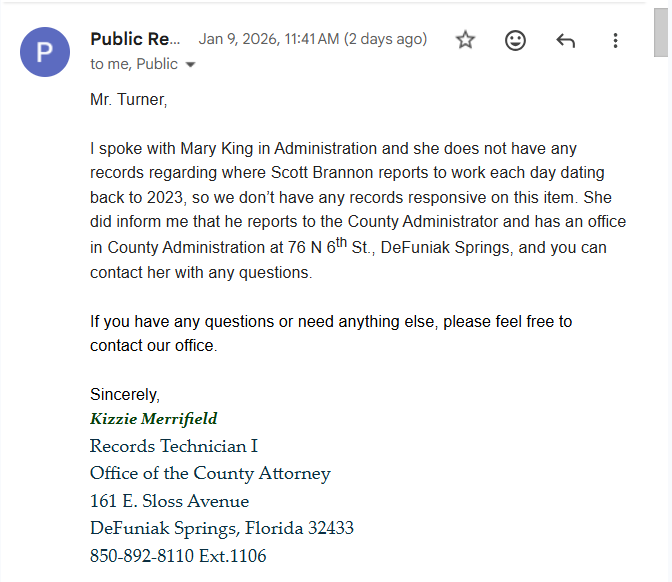Click the reply arrow icon
Screen dimensions: 672x582
point(565,41)
